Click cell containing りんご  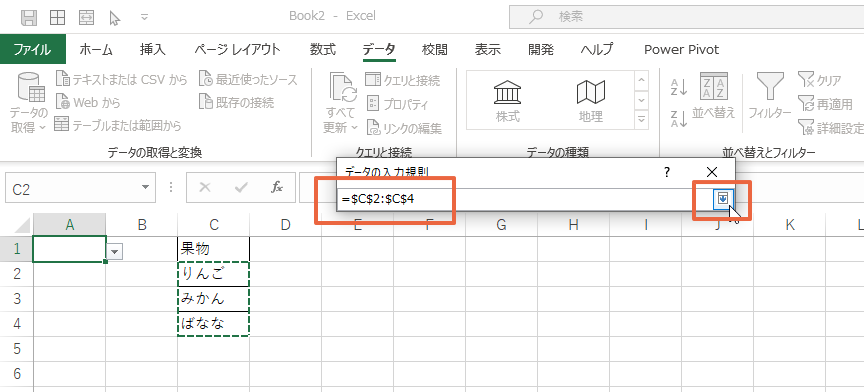tap(214, 274)
